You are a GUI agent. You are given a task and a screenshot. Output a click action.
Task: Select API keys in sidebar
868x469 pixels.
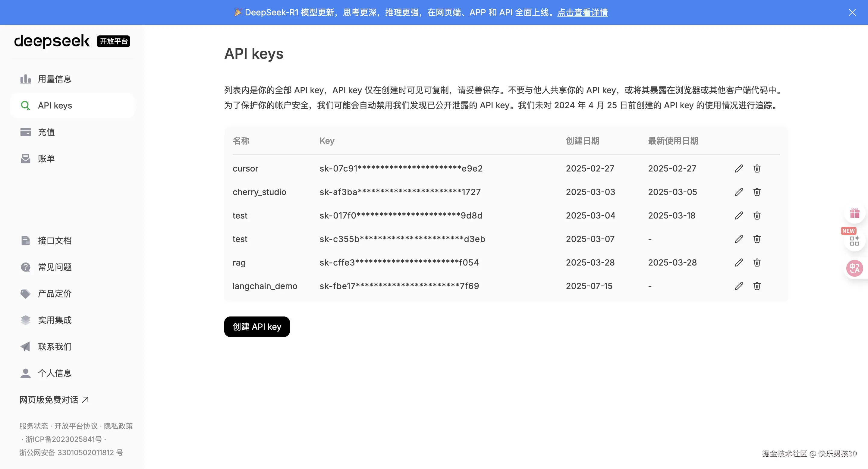click(55, 106)
